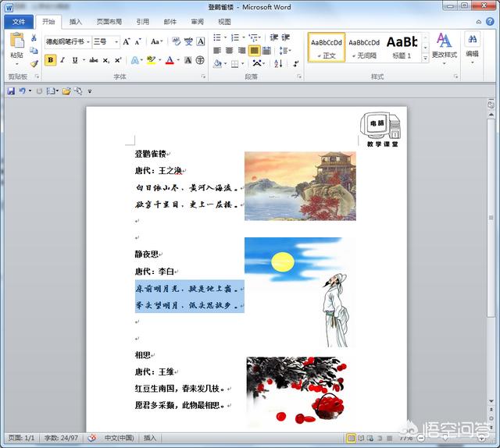Viewport: 500px width, 448px height.
Task: Click the Show paragraph marks icon
Action: [x=296, y=63]
